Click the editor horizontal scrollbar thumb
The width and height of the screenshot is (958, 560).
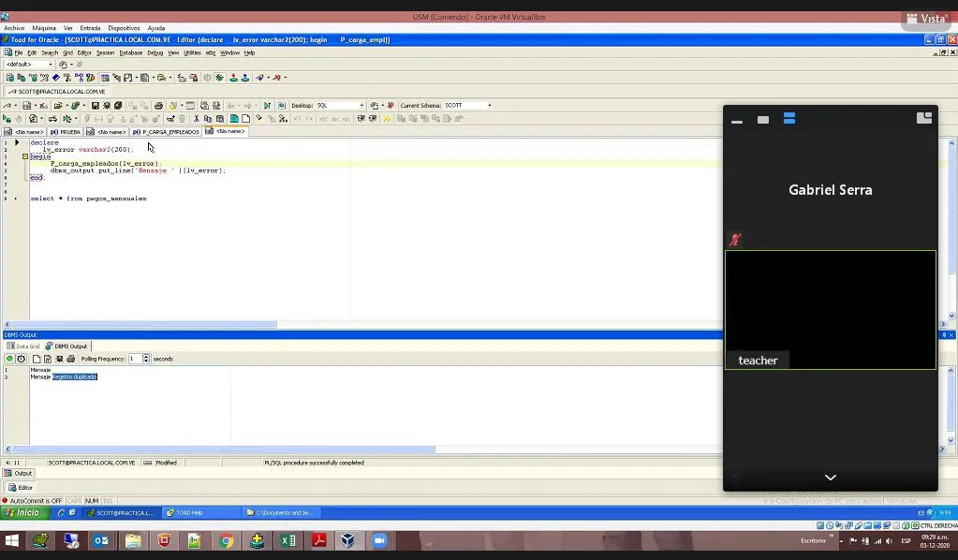coord(144,324)
